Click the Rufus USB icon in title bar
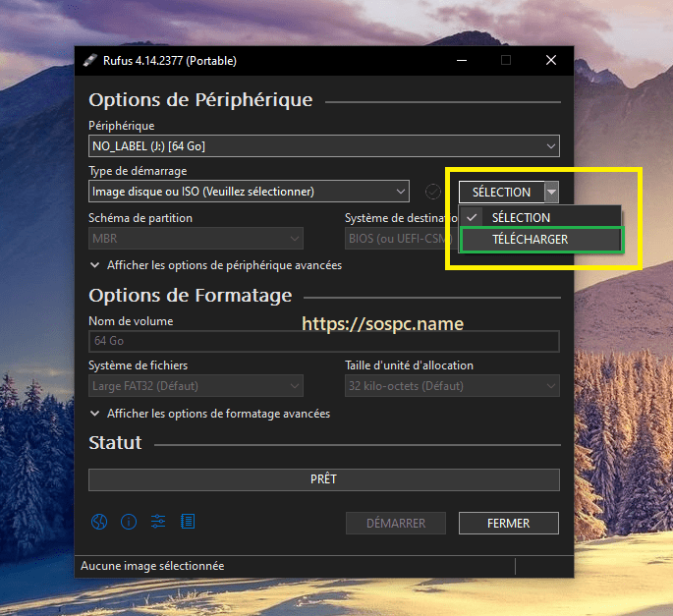673x616 pixels. tap(89, 61)
